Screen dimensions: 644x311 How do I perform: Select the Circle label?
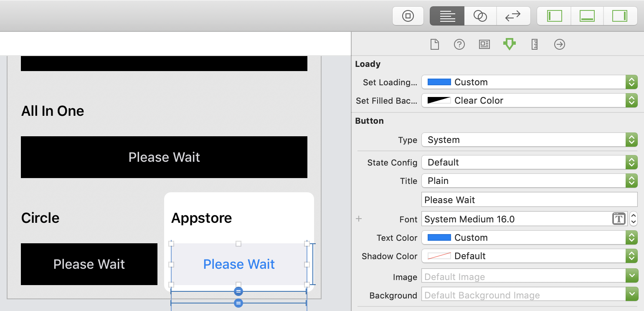[x=41, y=218]
